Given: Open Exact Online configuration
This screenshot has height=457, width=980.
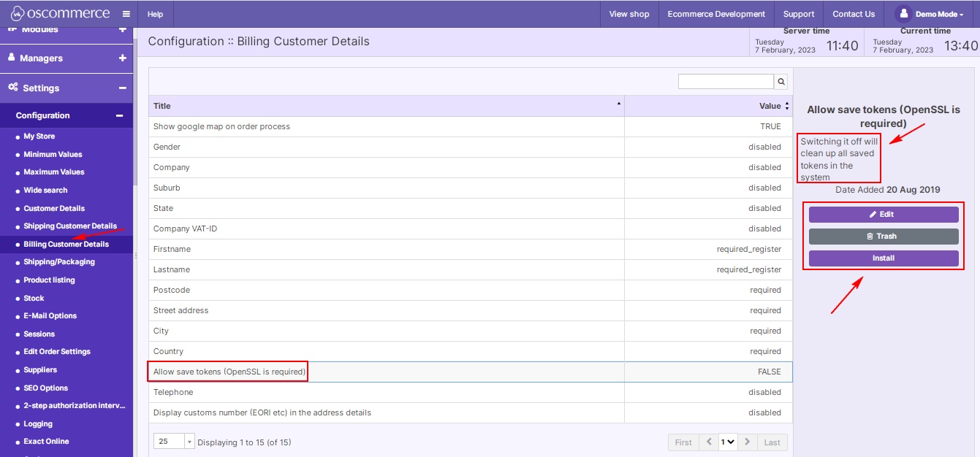Looking at the screenshot, I should point(46,442).
